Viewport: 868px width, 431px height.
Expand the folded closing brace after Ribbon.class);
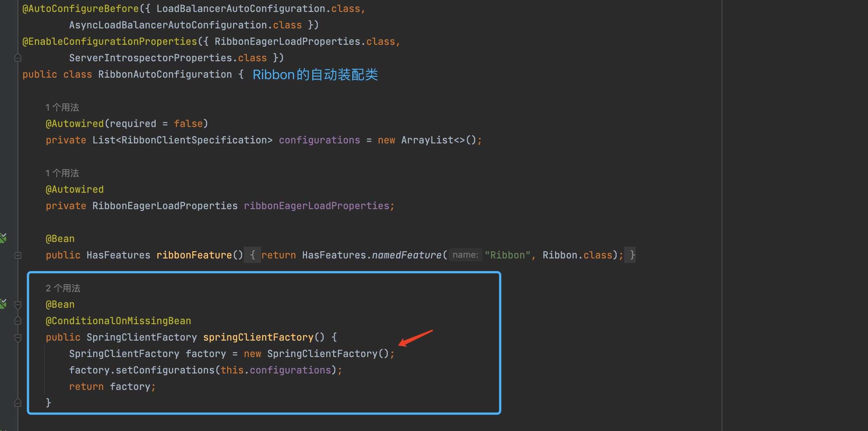coord(630,255)
